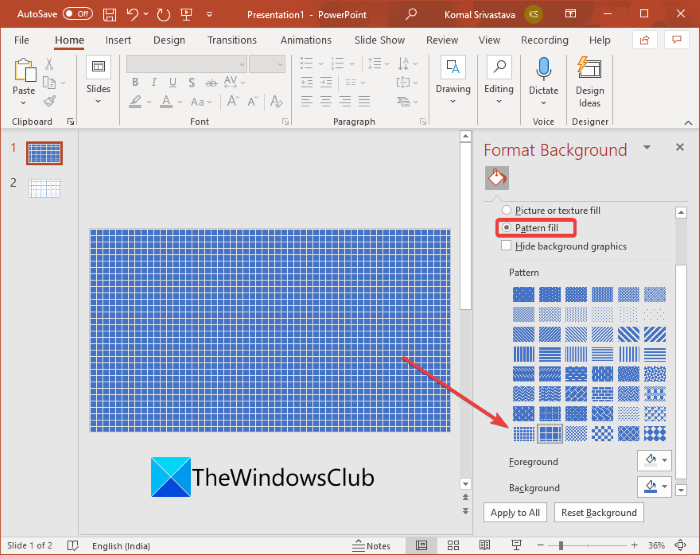Click the Redo button in title bar
The image size is (700, 555).
(163, 14)
